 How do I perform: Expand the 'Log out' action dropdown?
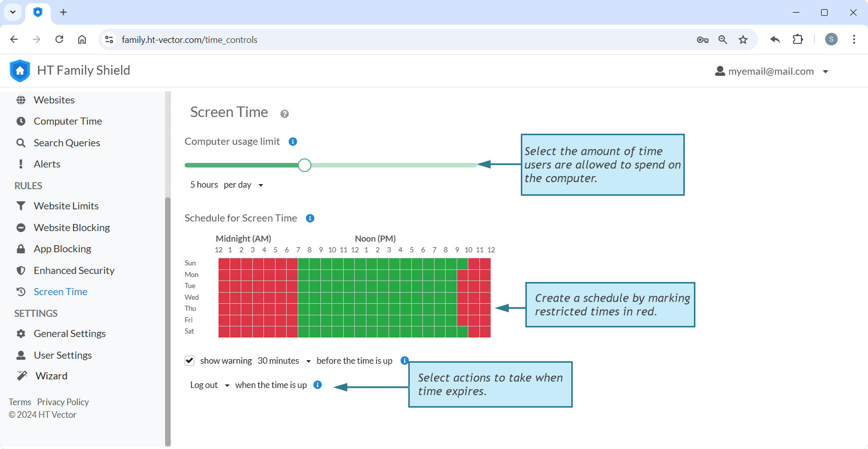(x=210, y=385)
